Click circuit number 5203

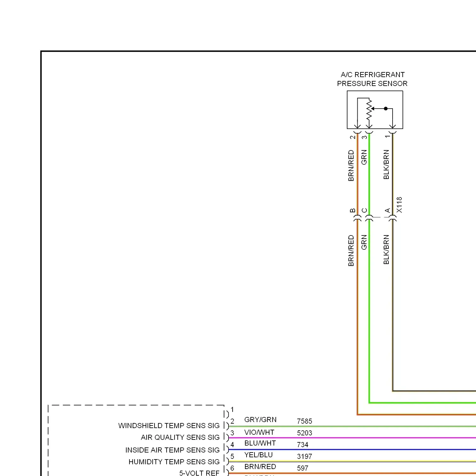point(304,433)
